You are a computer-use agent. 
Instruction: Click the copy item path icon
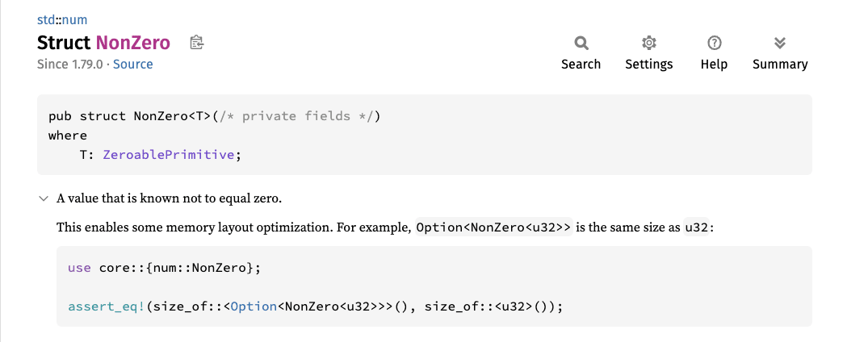196,42
